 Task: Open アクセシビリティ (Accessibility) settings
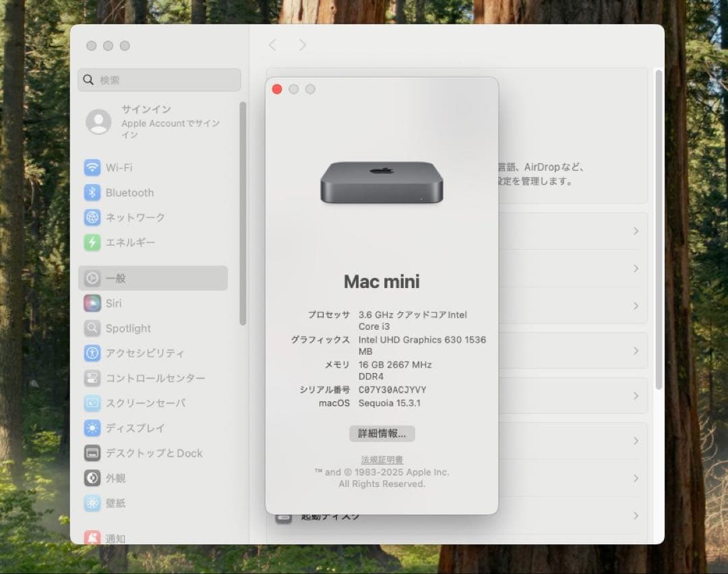(92, 353)
